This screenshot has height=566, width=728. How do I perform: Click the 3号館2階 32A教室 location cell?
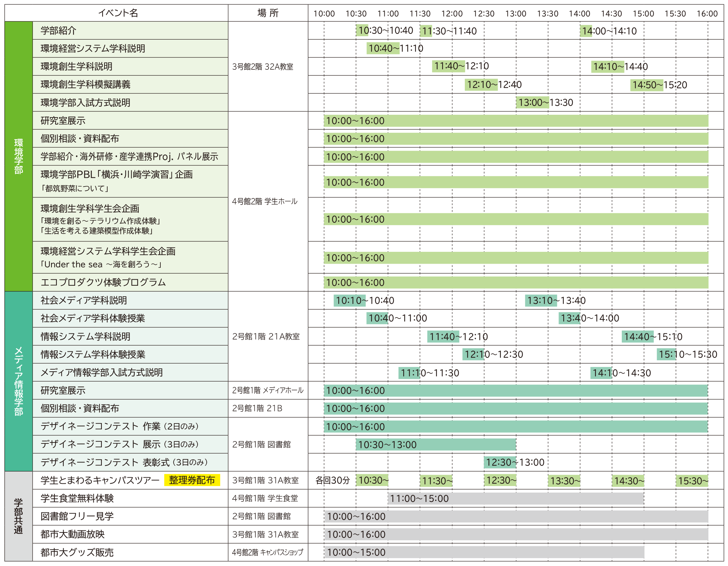click(x=263, y=67)
